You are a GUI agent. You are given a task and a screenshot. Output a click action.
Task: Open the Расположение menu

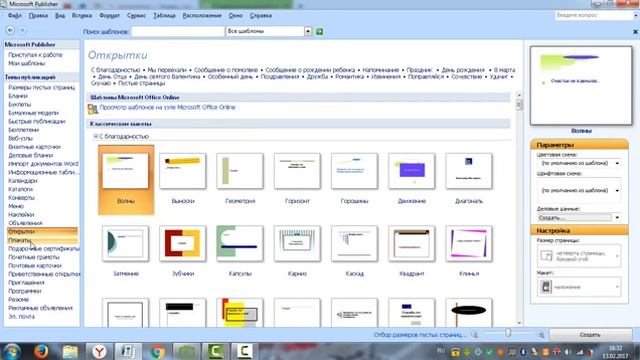[x=202, y=16]
